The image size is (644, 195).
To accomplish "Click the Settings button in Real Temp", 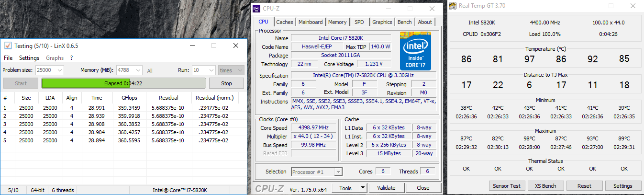I will [x=622, y=186].
